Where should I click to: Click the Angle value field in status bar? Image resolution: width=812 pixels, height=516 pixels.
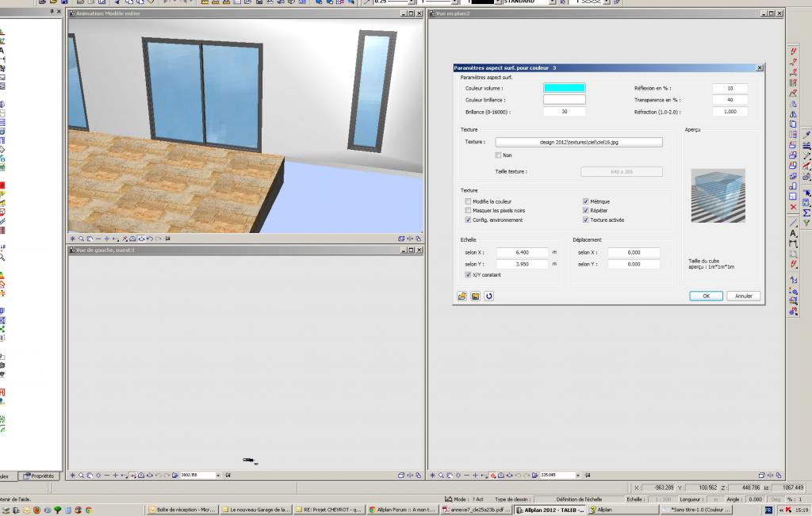point(756,499)
